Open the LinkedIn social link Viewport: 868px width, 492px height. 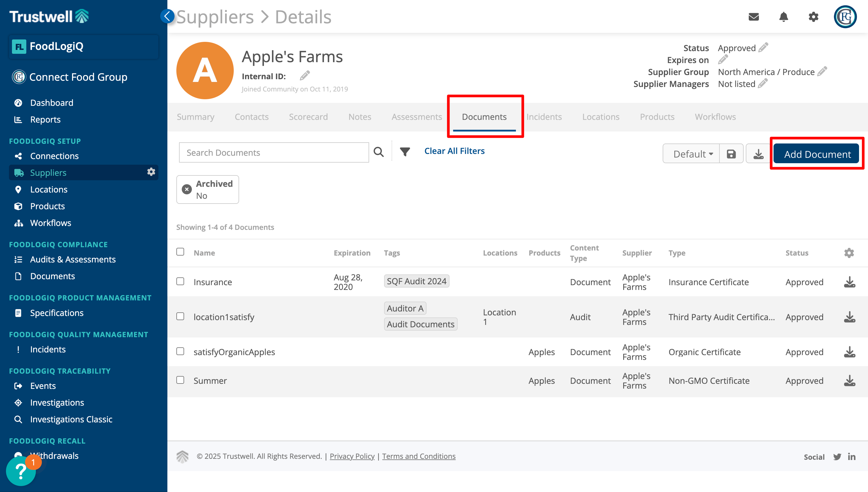click(x=852, y=457)
